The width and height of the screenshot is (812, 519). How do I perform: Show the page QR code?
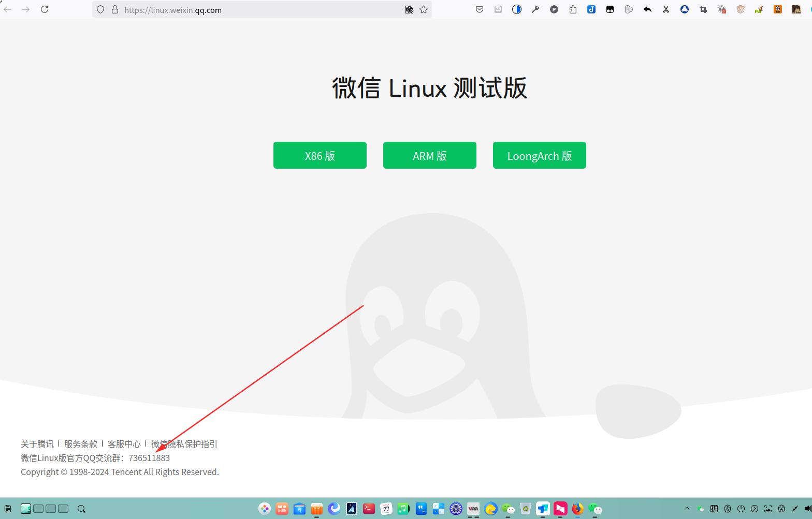point(409,9)
